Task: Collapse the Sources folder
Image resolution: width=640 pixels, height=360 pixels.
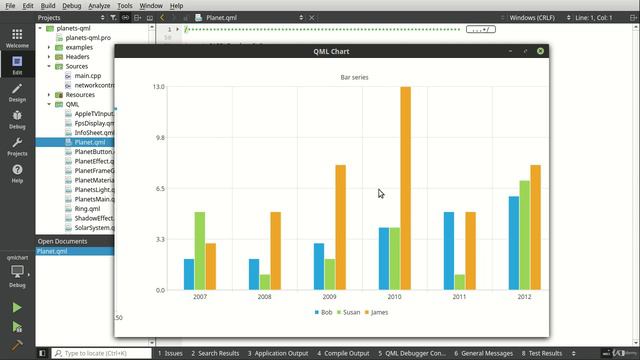Action: click(x=49, y=66)
